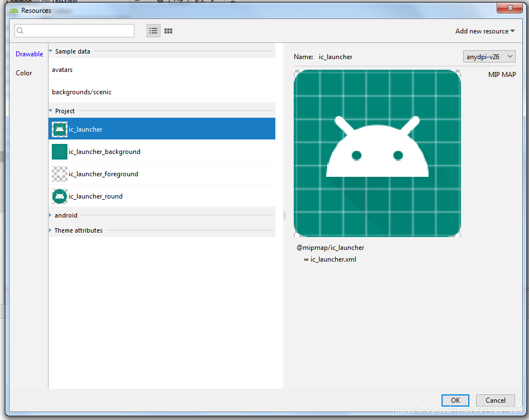Click the large ic_launcher preview image

(377, 153)
